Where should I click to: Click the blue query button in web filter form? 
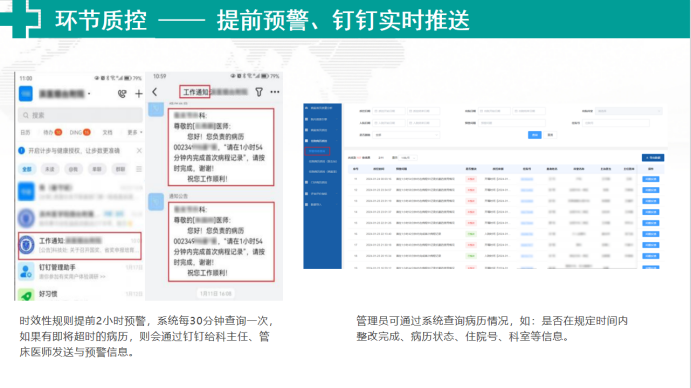(x=535, y=135)
